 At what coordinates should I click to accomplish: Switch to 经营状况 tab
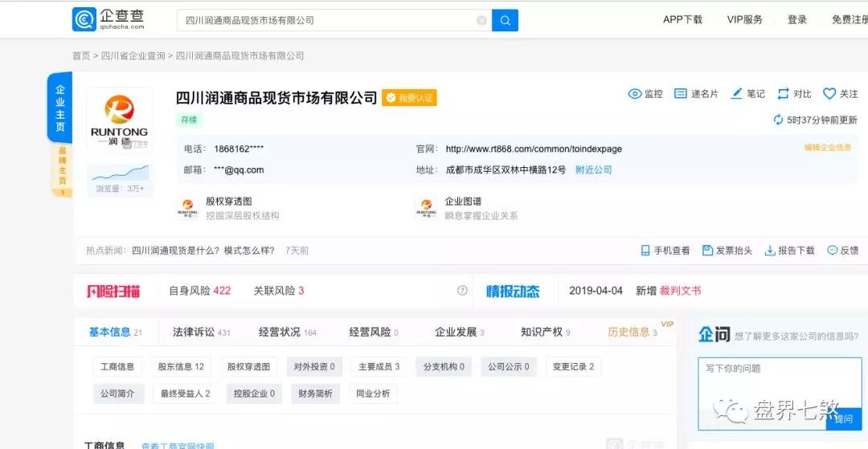(x=287, y=333)
